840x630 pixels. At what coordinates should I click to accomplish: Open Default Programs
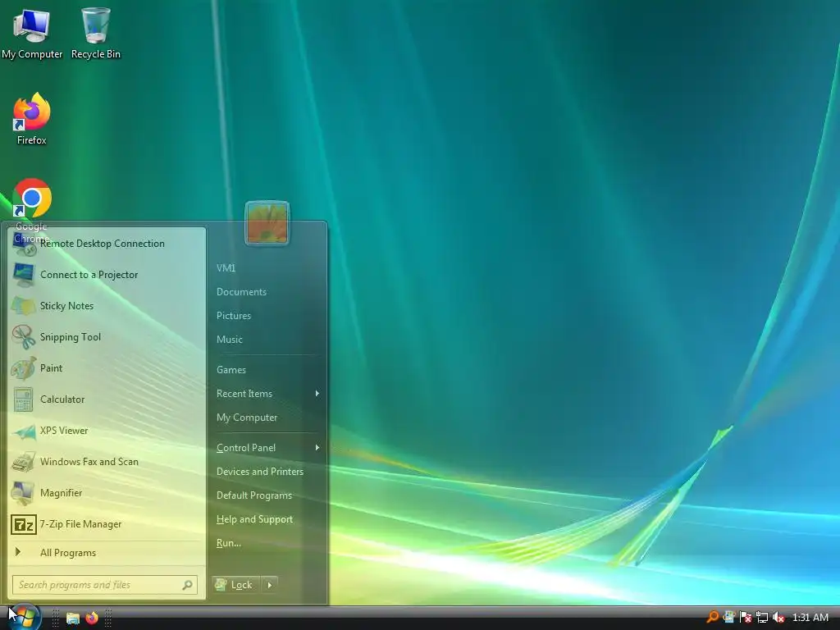(266, 495)
